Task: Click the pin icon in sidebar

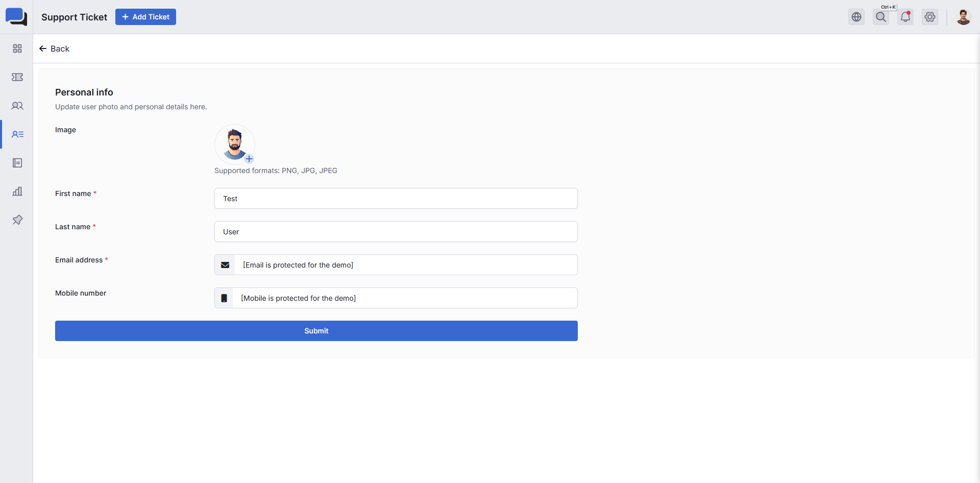Action: (x=17, y=220)
